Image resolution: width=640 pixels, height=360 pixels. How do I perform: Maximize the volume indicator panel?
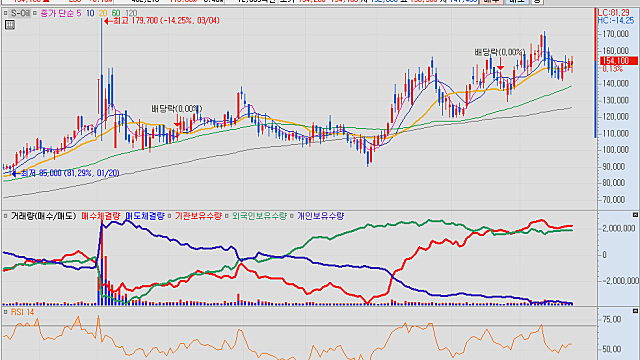(x=635, y=215)
